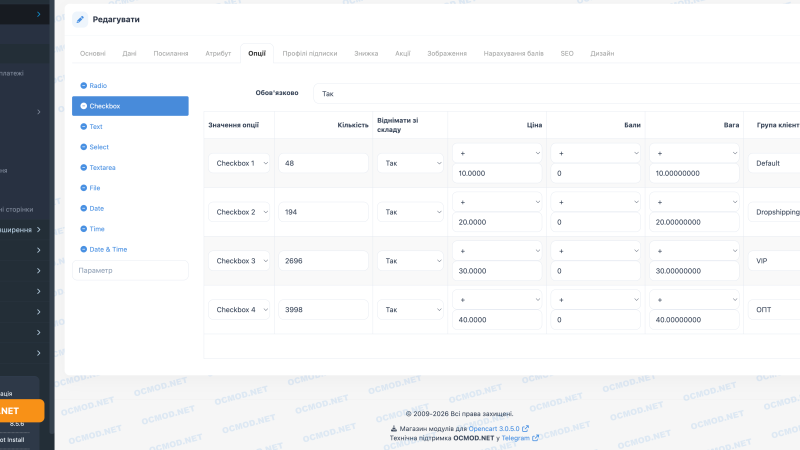Remove the Date option via its minus icon
Viewport: 800px width, 450px height.
coord(84,208)
